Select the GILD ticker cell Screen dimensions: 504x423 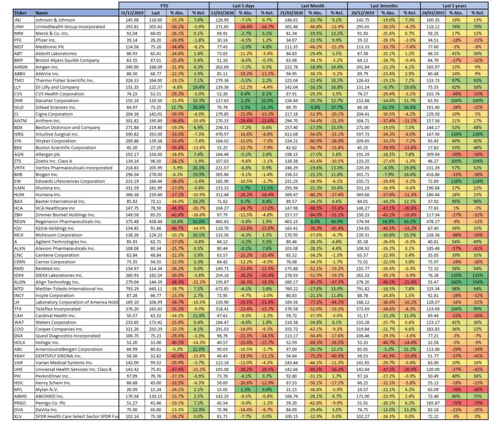tap(24, 107)
